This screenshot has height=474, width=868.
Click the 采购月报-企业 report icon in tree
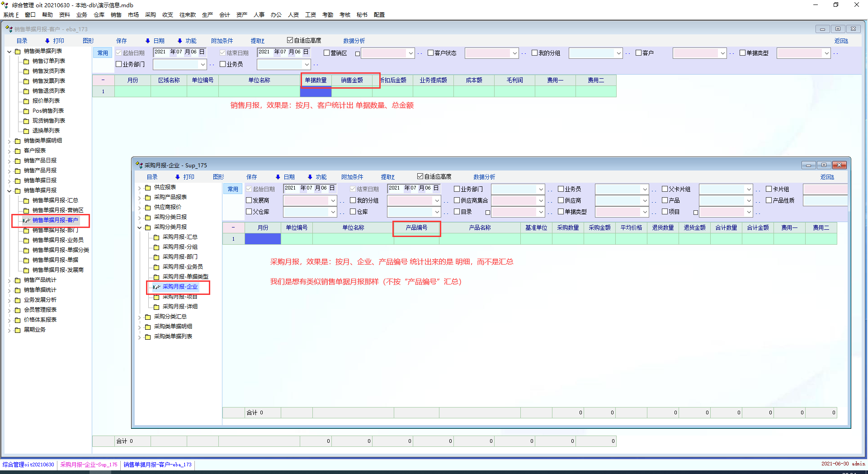[x=156, y=287]
